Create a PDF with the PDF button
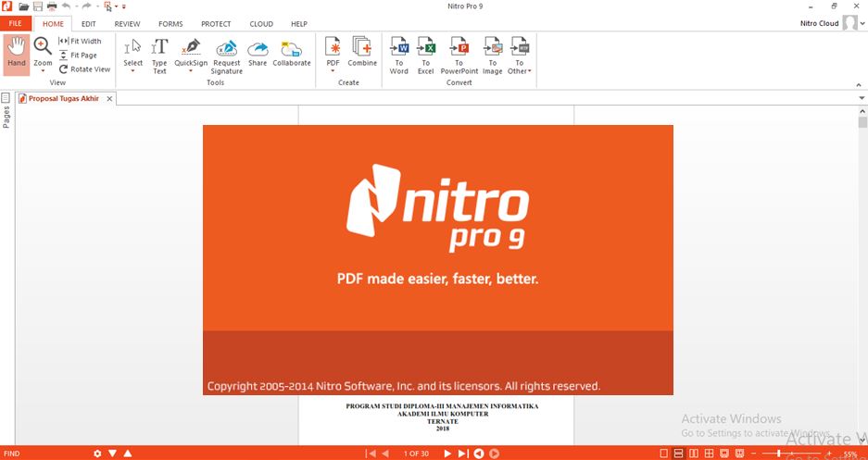This screenshot has width=868, height=460. click(333, 52)
